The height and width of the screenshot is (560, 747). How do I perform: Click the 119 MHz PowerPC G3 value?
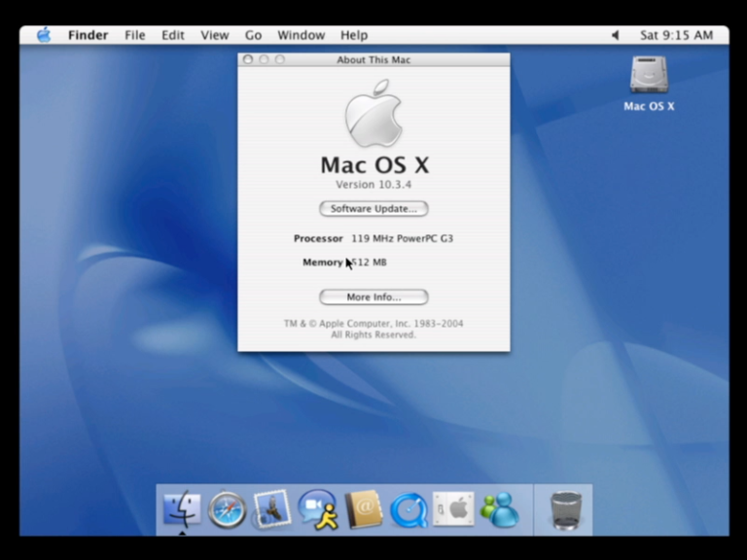pyautogui.click(x=402, y=238)
